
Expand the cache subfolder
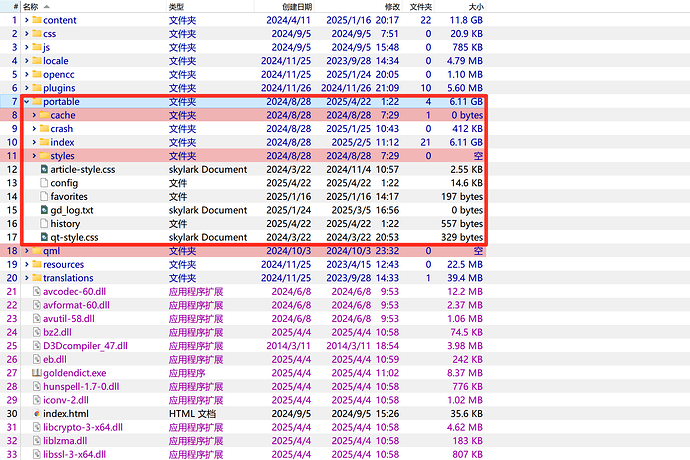pyautogui.click(x=33, y=116)
